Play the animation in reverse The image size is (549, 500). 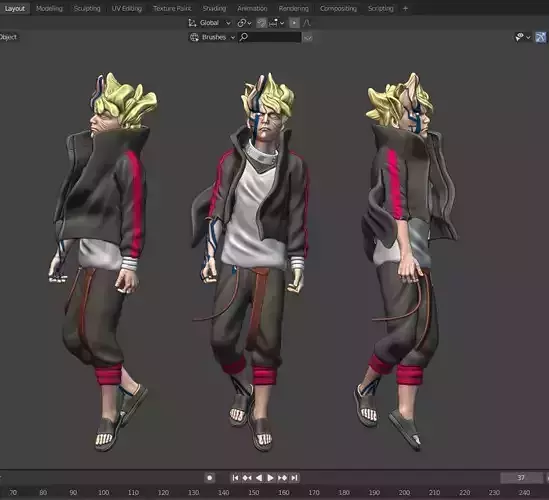[x=259, y=478]
